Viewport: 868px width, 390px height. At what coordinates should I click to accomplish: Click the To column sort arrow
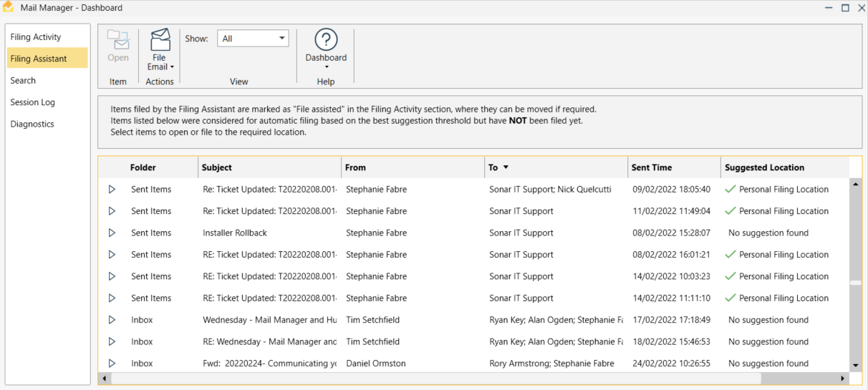[x=506, y=167]
